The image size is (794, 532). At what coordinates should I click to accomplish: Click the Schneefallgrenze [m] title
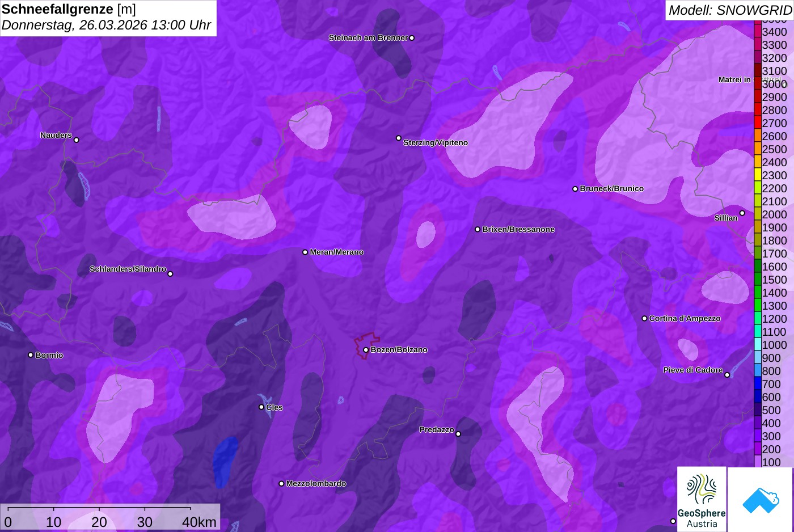tap(69, 9)
